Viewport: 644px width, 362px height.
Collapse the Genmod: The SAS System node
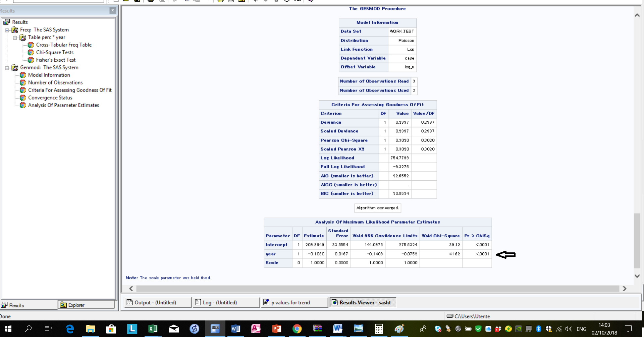(7, 68)
